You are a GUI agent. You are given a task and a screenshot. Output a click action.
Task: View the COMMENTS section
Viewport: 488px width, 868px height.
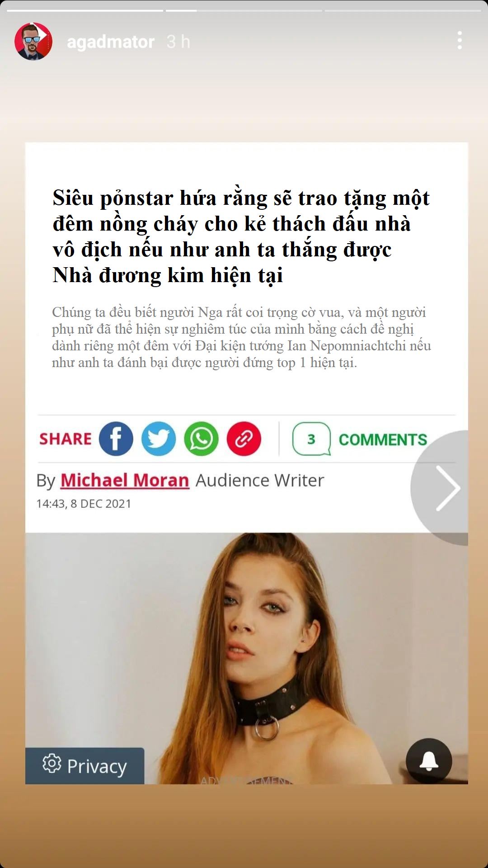click(383, 439)
